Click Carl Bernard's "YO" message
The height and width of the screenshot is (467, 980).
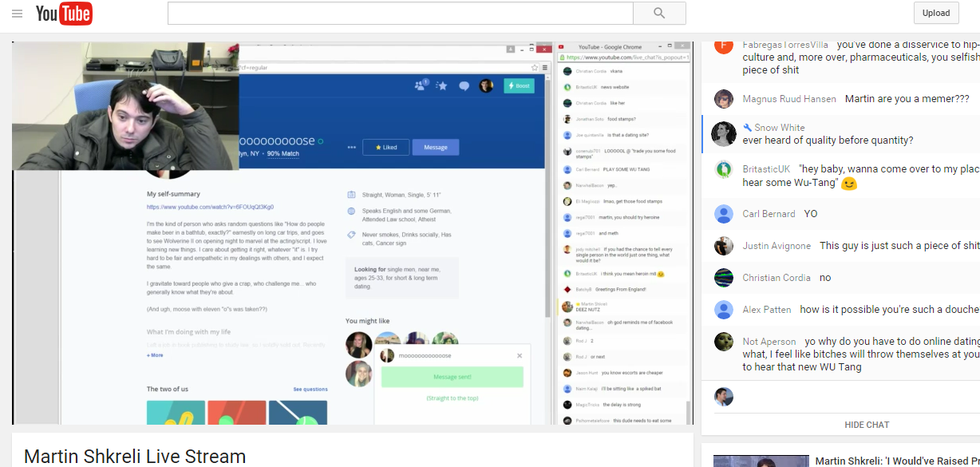[811, 214]
